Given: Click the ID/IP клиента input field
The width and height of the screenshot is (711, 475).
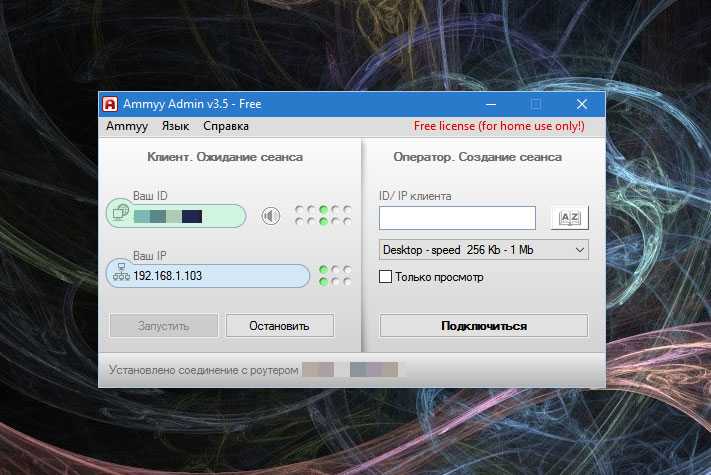Looking at the screenshot, I should [457, 218].
